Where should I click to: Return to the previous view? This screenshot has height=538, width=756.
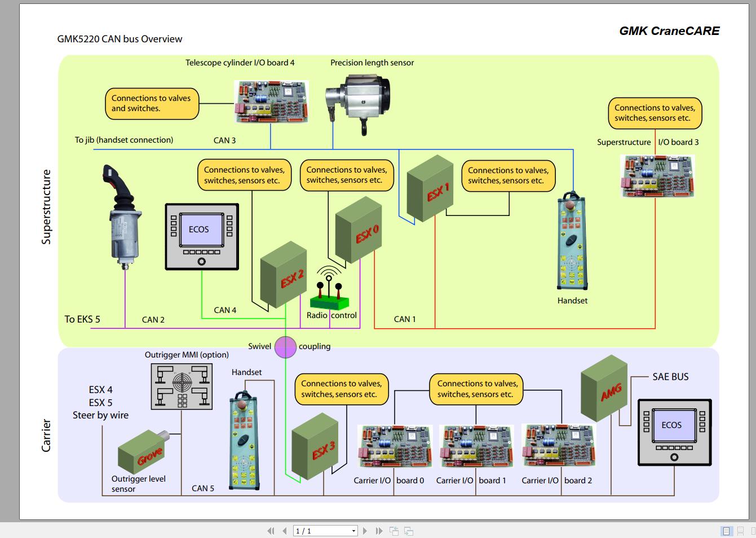[x=394, y=531]
